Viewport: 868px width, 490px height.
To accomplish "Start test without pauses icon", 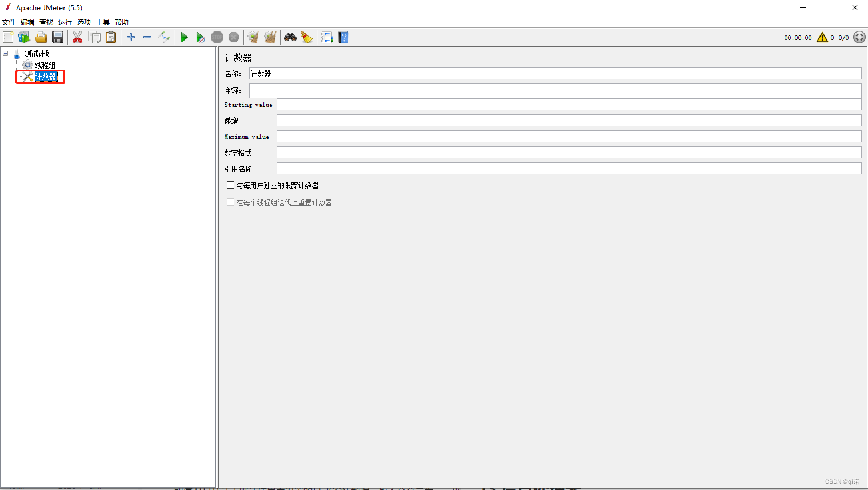I will click(x=200, y=37).
